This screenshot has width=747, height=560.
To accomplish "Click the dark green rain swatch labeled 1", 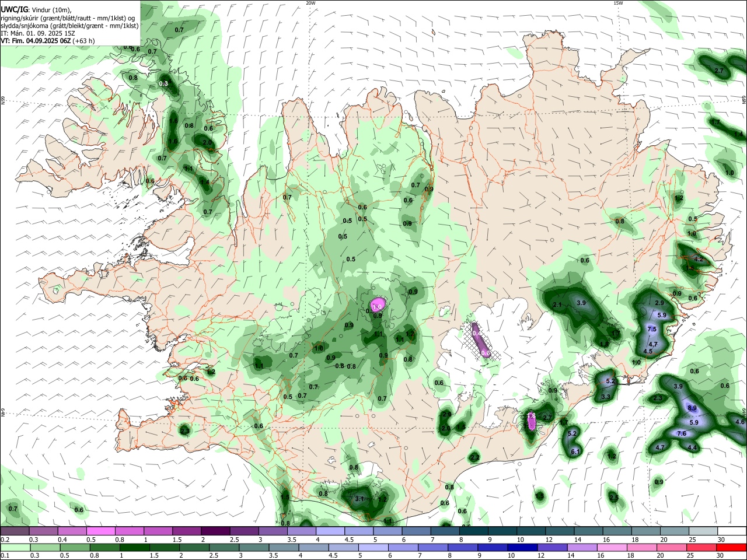I will click(x=134, y=547).
